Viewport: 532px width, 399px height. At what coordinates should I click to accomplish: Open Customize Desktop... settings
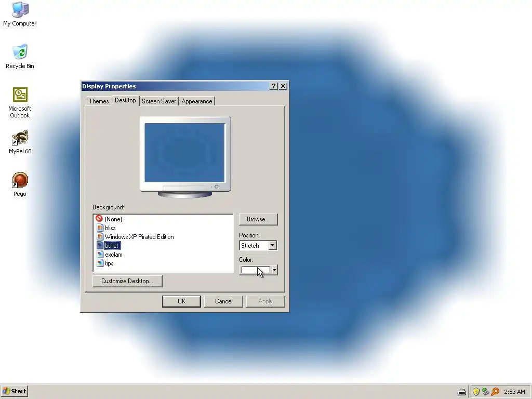[127, 281]
